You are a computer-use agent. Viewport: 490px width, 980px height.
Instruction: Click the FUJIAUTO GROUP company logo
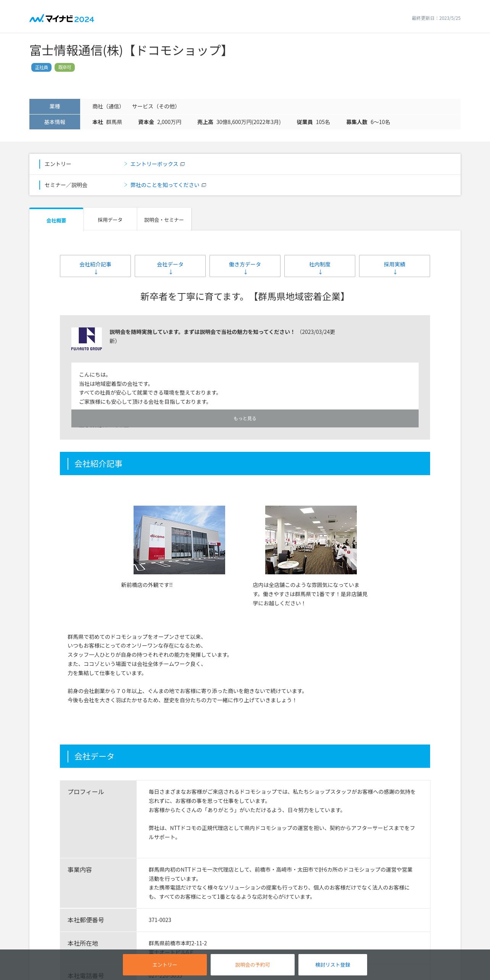[87, 339]
